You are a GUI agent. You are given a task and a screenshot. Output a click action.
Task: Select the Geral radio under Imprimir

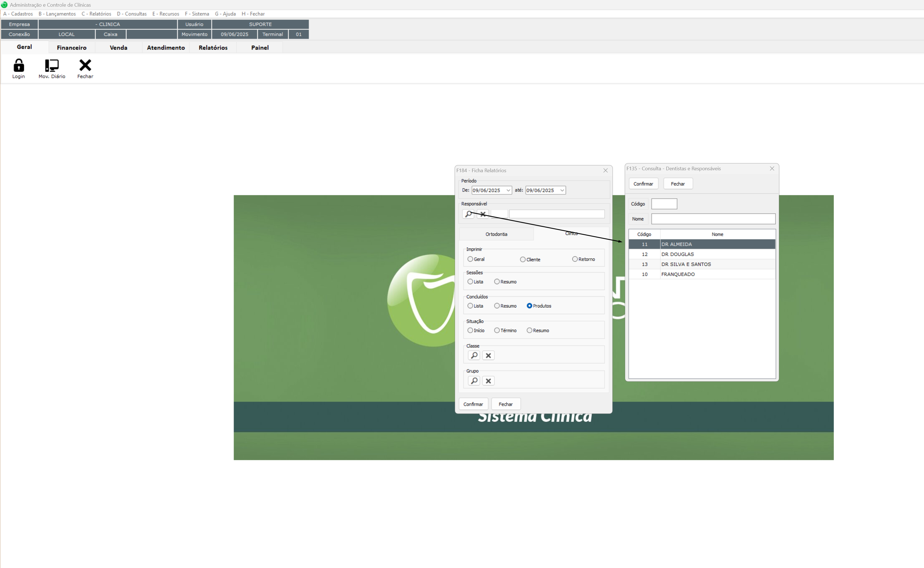(x=470, y=259)
